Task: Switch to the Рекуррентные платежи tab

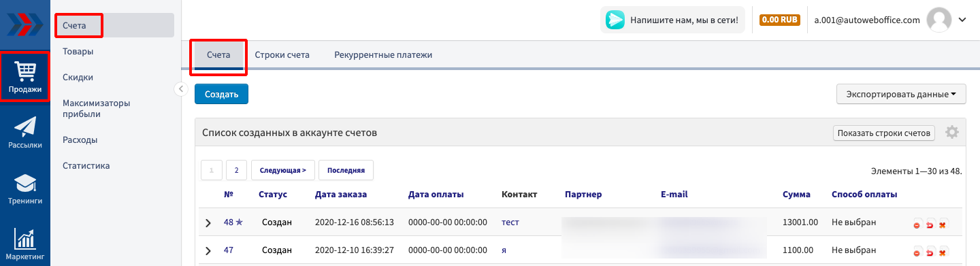Action: coord(383,55)
